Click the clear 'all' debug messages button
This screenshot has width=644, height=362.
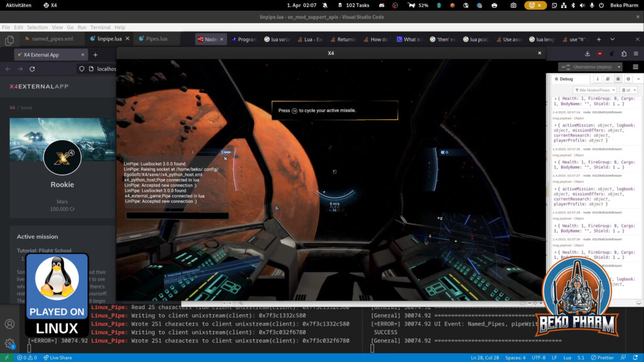(626, 90)
